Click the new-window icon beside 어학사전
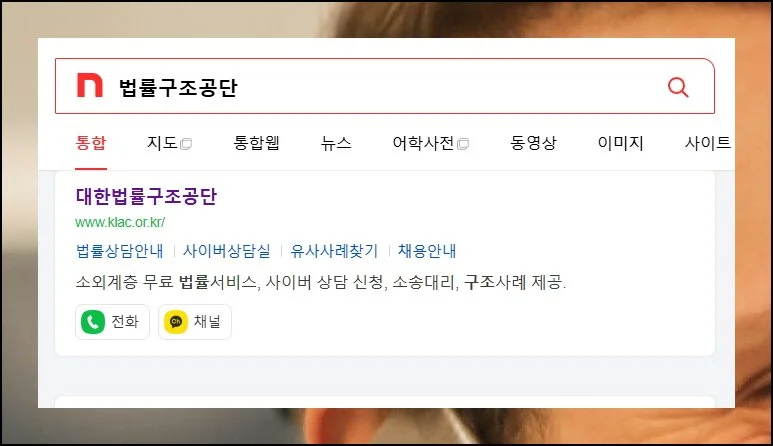 [x=463, y=144]
